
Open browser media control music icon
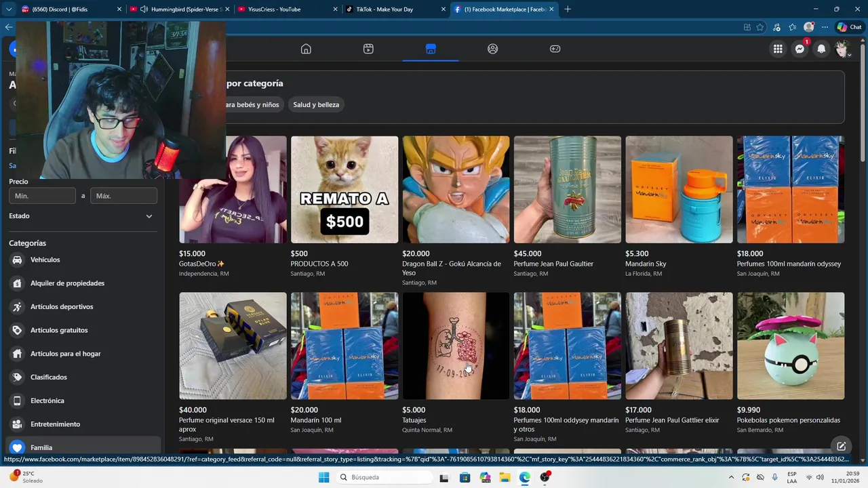[x=776, y=27]
